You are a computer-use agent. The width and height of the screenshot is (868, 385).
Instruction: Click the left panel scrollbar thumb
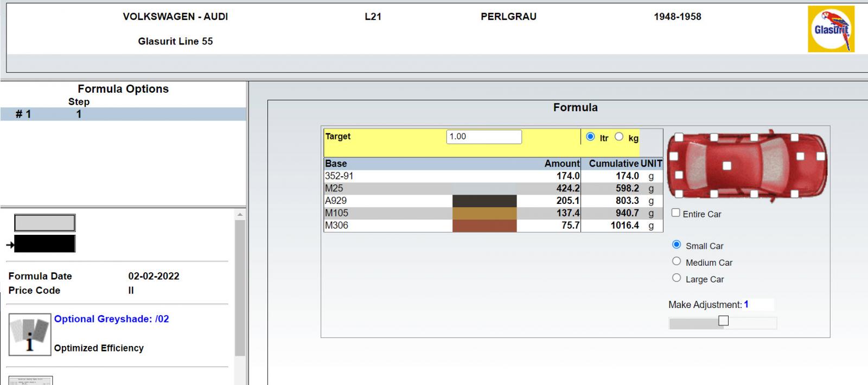[240, 287]
